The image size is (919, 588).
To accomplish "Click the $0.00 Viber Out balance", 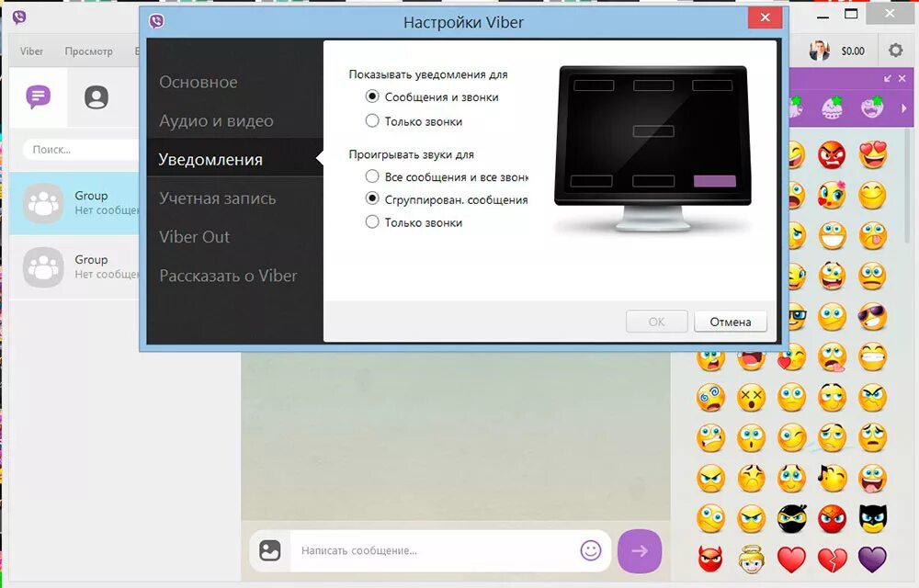I will pyautogui.click(x=853, y=51).
